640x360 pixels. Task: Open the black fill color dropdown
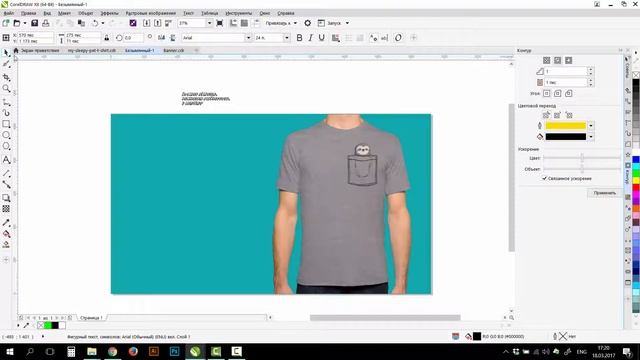pos(591,137)
